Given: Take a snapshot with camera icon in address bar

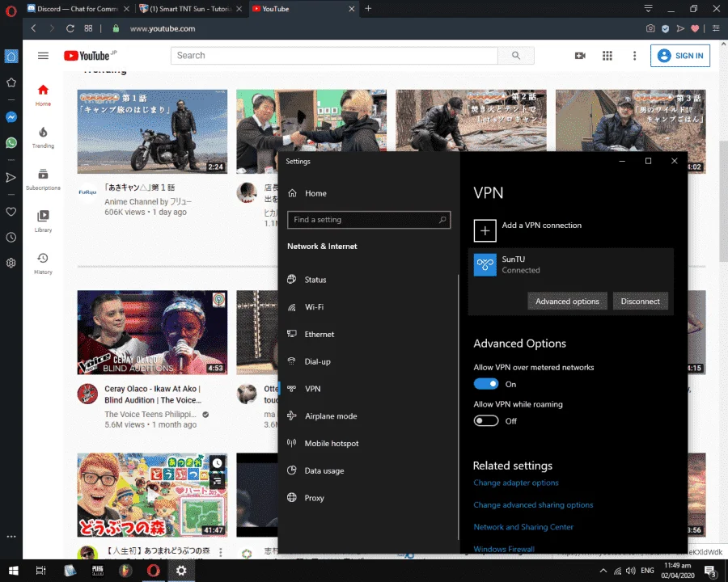Looking at the screenshot, I should (650, 28).
